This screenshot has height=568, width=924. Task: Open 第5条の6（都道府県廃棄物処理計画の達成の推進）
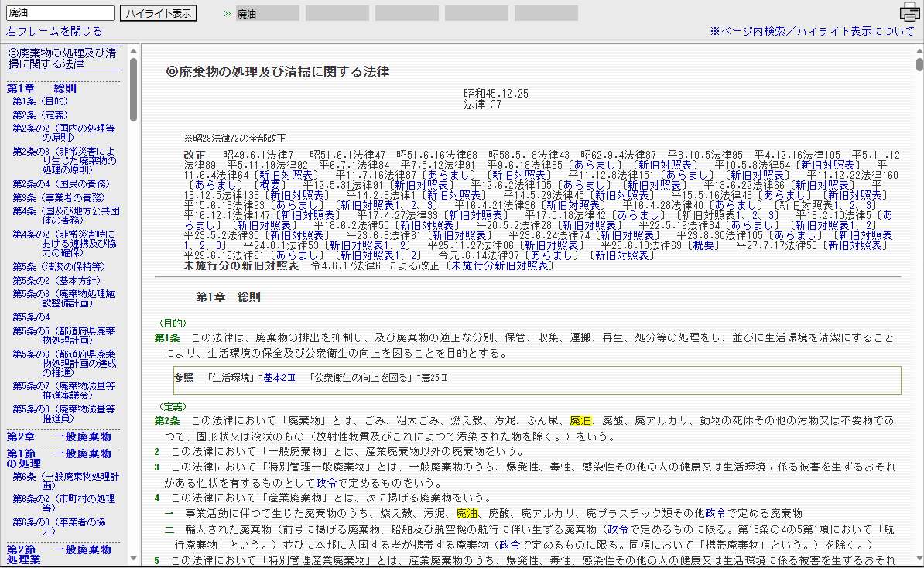coord(65,363)
